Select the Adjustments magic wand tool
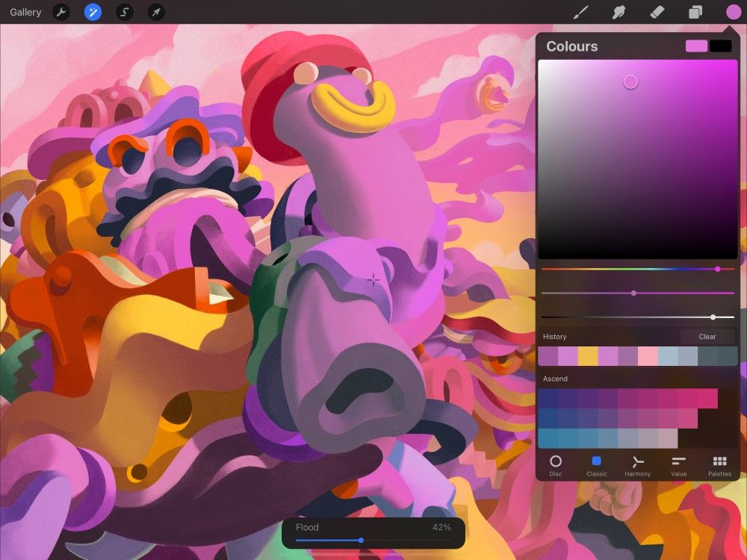The image size is (747, 560). (93, 12)
